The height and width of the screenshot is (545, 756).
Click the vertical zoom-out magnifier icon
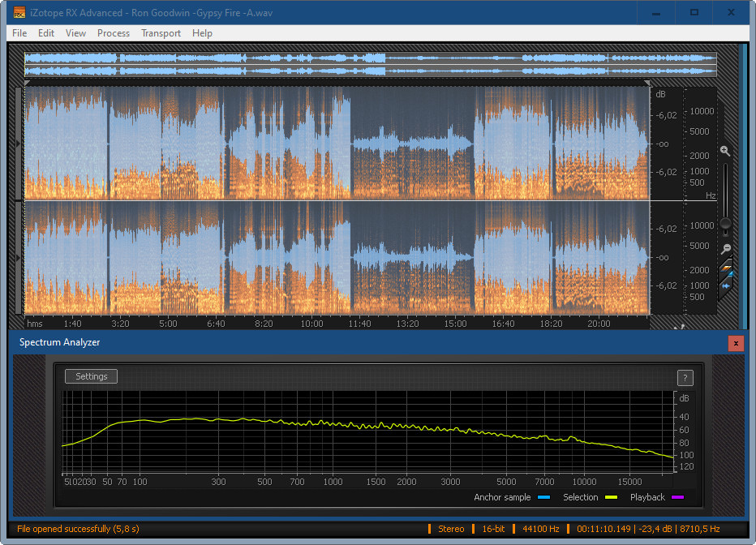pyautogui.click(x=726, y=249)
